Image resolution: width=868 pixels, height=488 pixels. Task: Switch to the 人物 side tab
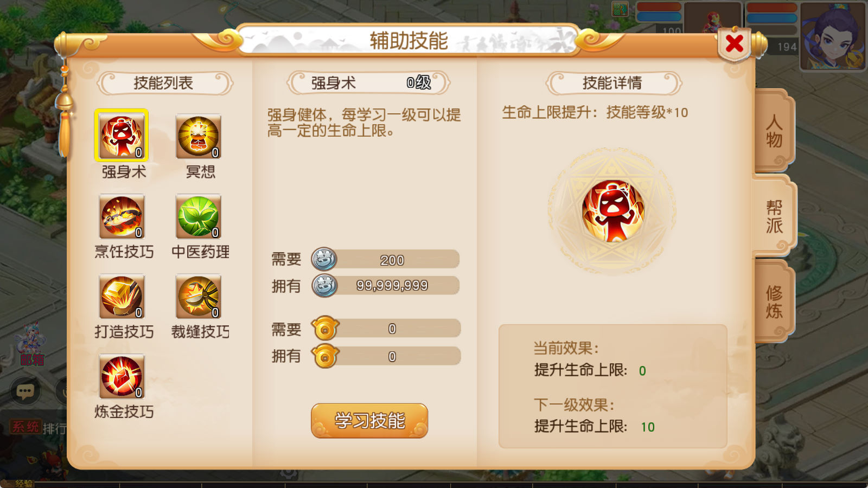(774, 131)
